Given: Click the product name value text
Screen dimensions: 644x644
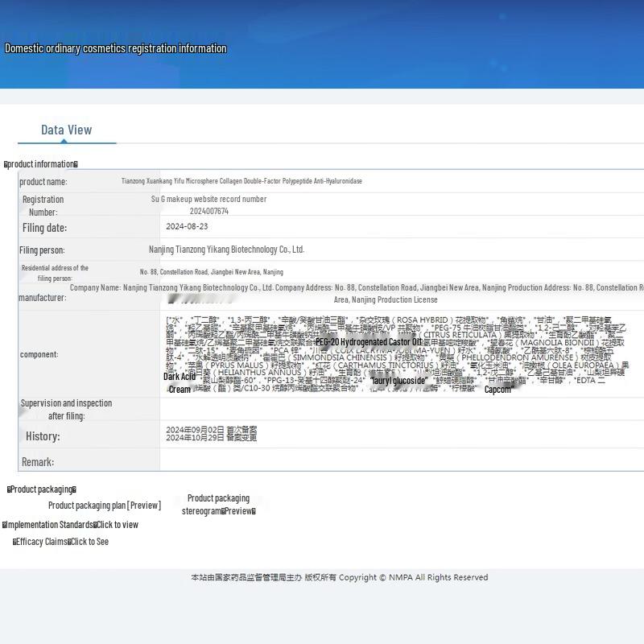Looking at the screenshot, I should 242,181.
